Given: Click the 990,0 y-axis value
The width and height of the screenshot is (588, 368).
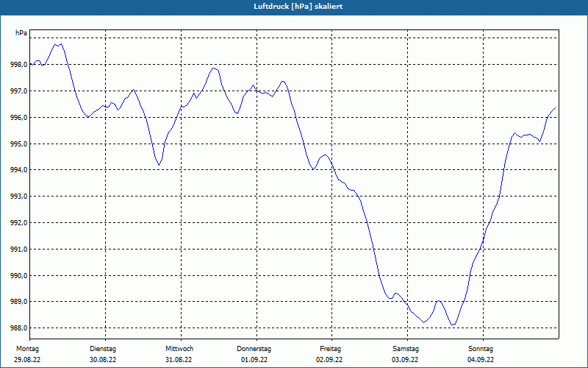Looking at the screenshot, I should coord(19,275).
